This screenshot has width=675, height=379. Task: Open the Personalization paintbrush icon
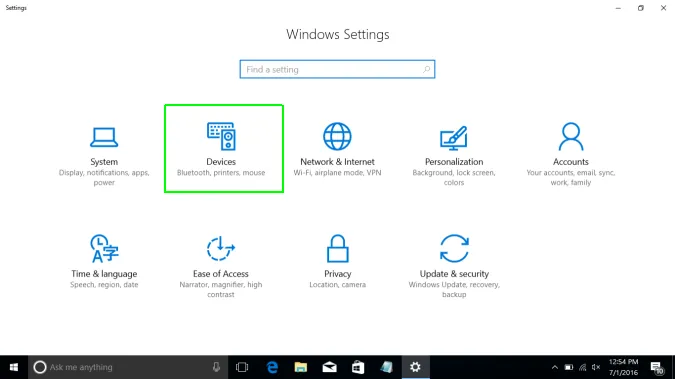tap(454, 138)
